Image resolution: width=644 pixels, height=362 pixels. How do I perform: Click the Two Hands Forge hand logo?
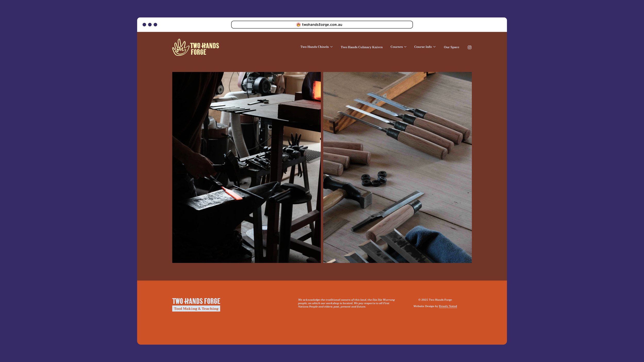click(x=180, y=47)
